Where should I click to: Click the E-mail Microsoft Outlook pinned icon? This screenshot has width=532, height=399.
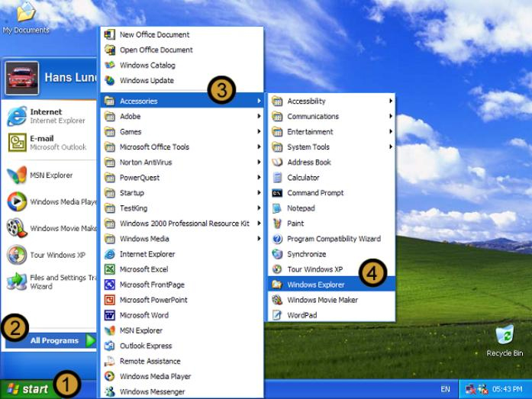17,143
